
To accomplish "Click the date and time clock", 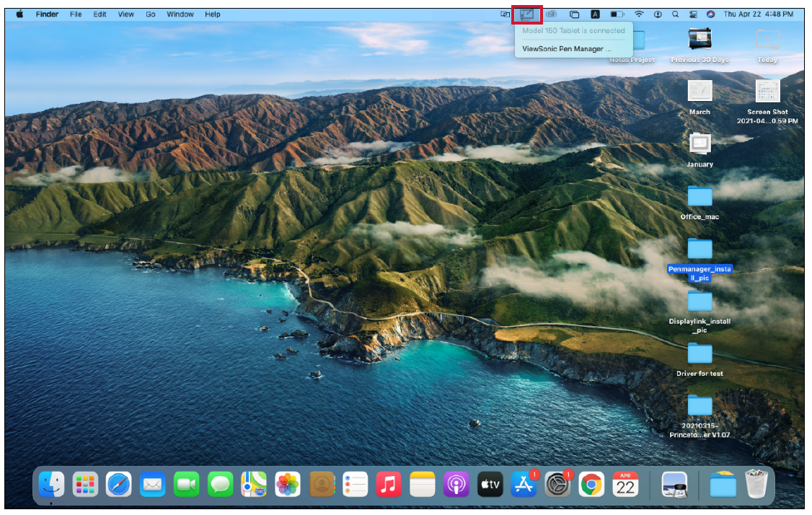I will pyautogui.click(x=759, y=14).
